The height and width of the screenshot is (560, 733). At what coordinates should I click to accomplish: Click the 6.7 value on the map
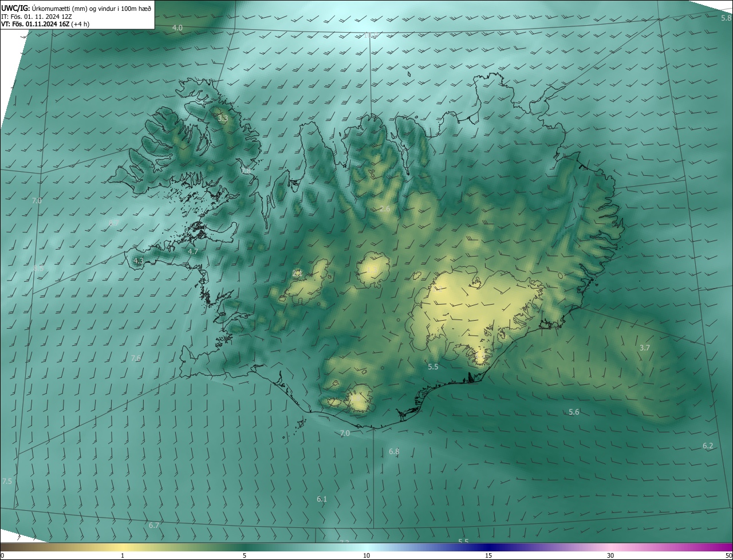pyautogui.click(x=153, y=525)
